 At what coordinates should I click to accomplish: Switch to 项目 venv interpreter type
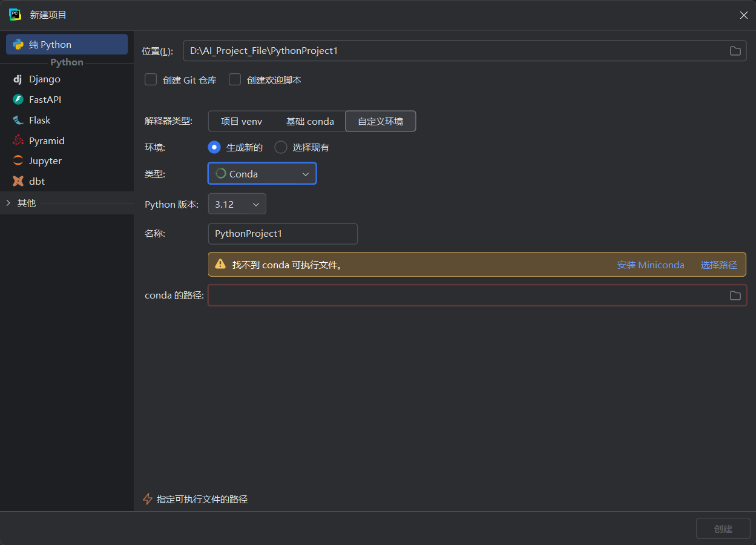[x=242, y=121]
